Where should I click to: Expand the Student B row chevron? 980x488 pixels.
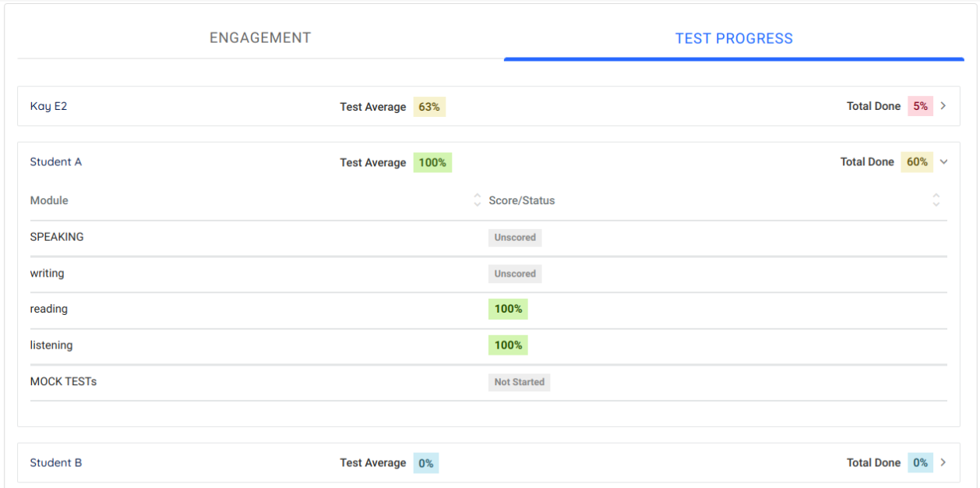coord(943,462)
